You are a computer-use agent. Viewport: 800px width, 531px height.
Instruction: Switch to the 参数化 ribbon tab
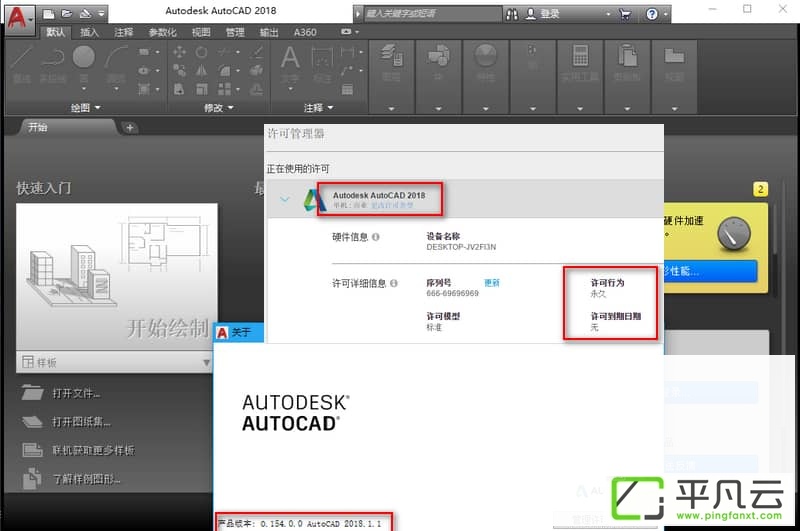pos(162,32)
